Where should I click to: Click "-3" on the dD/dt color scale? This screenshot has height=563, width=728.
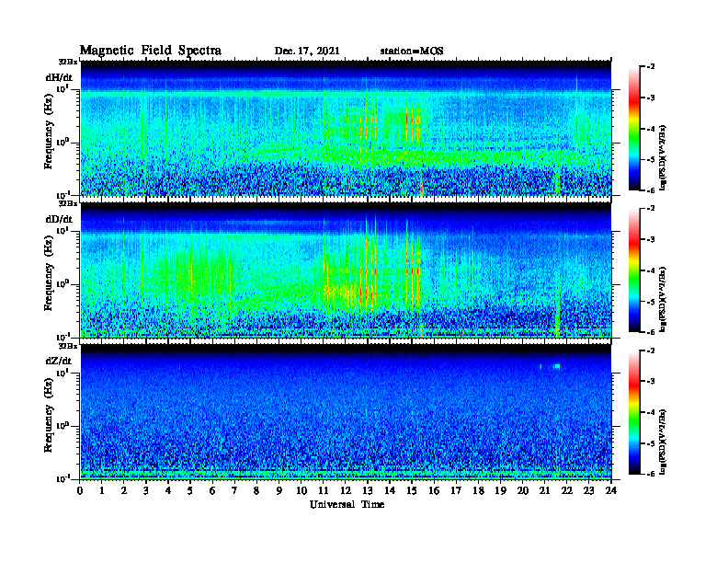[651, 239]
